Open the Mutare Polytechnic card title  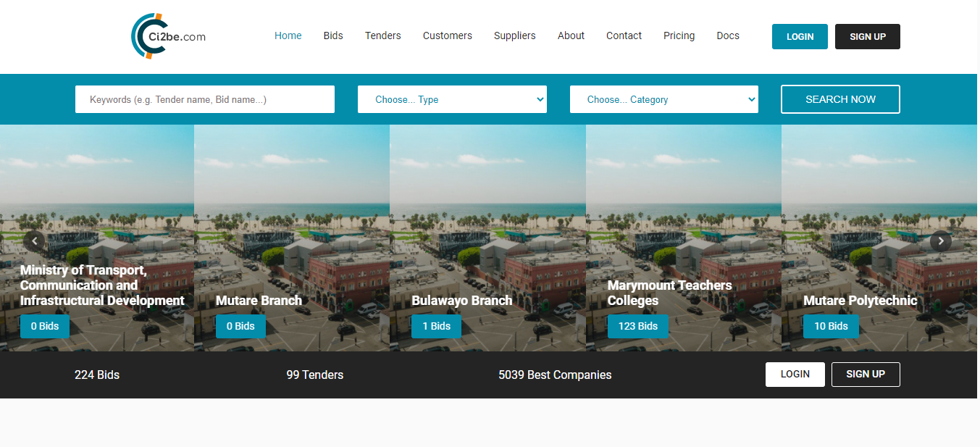(860, 301)
